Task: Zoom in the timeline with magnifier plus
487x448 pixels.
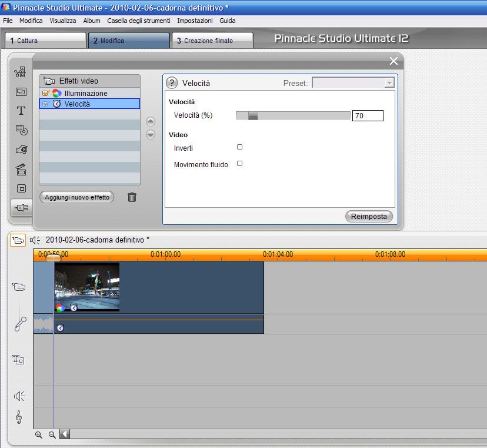Action: point(38,434)
